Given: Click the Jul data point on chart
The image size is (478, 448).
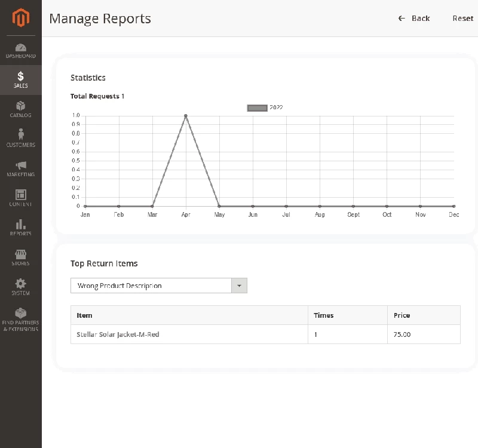Looking at the screenshot, I should point(286,206).
